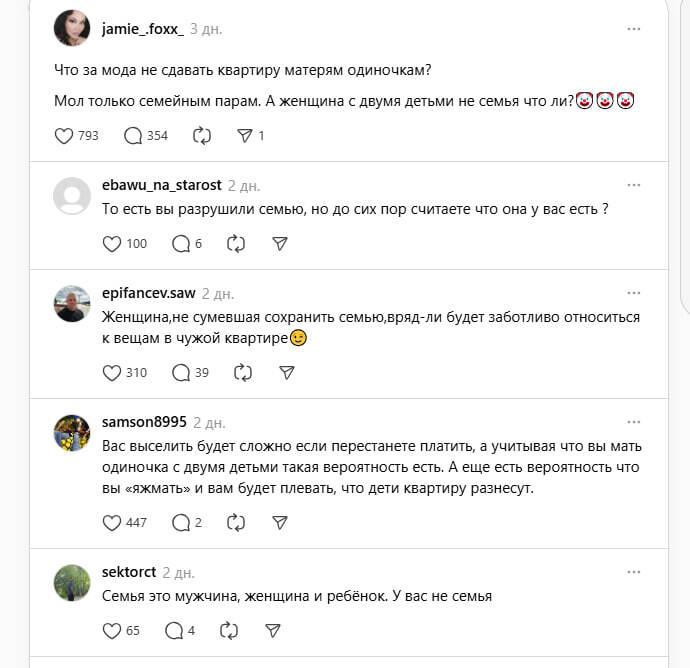This screenshot has width=690, height=668.
Task: Repost the sektorct comment
Action: pyautogui.click(x=229, y=630)
